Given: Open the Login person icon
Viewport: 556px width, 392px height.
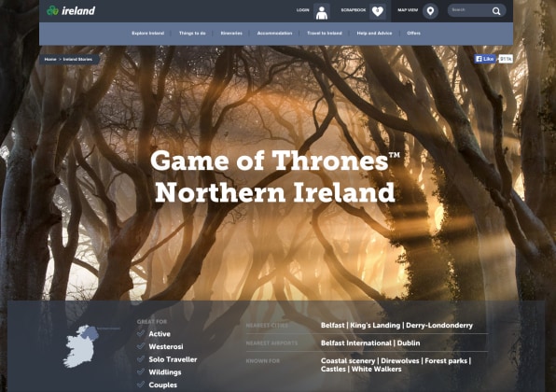Looking at the screenshot, I should [x=322, y=12].
